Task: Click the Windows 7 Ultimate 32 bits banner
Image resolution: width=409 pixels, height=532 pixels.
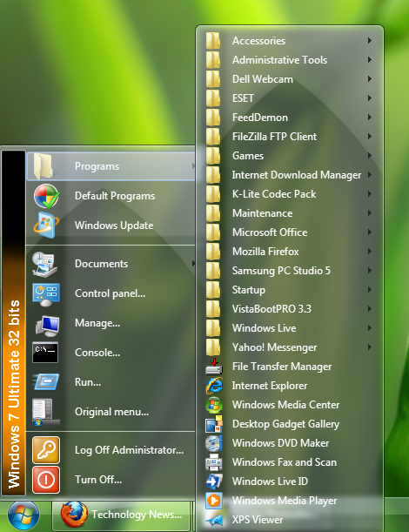Action: (x=14, y=323)
